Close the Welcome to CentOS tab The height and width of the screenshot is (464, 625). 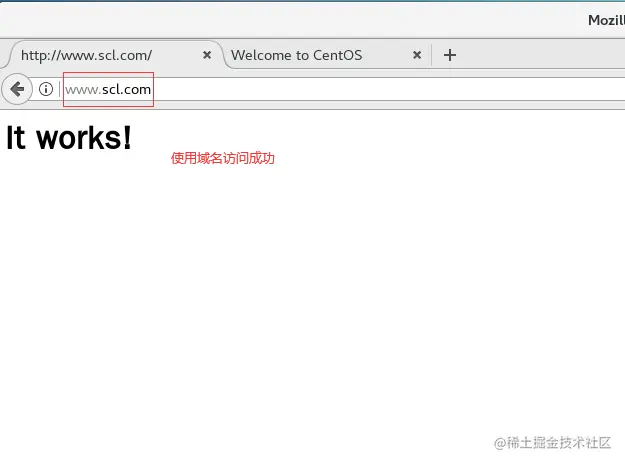pyautogui.click(x=417, y=55)
